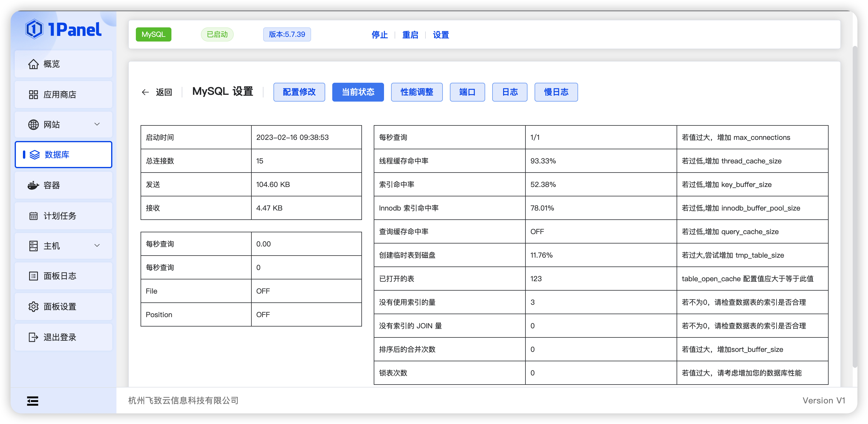The width and height of the screenshot is (868, 424).
Task: Open MySQL 设置 link at top
Action: 440,35
